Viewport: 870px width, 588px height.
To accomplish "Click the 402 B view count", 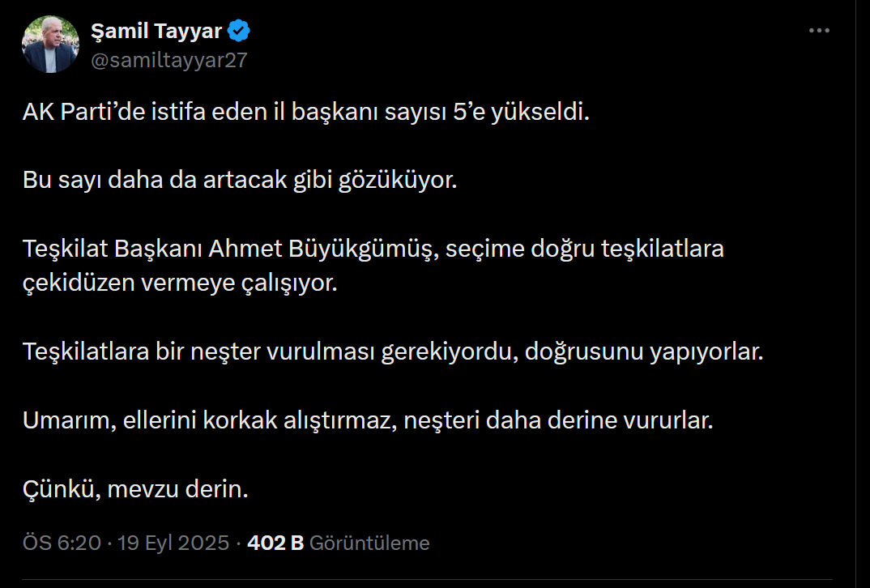I will 275,543.
